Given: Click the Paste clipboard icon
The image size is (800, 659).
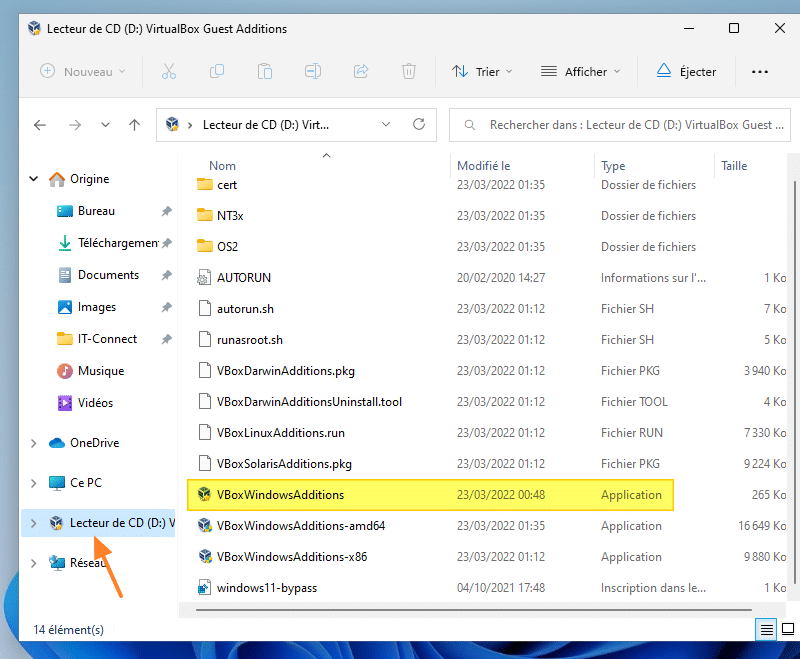Looking at the screenshot, I should [x=265, y=71].
